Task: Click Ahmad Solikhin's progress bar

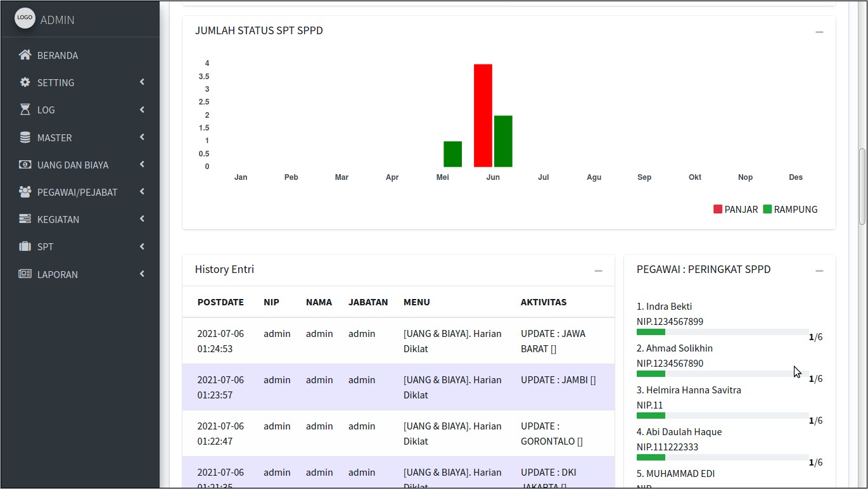Action: [x=722, y=374]
